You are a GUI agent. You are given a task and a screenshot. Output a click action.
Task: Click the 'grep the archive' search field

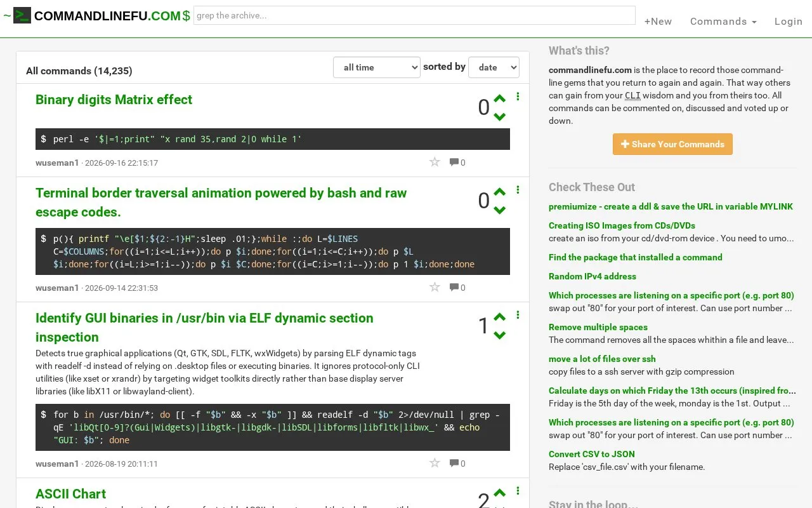coord(414,15)
